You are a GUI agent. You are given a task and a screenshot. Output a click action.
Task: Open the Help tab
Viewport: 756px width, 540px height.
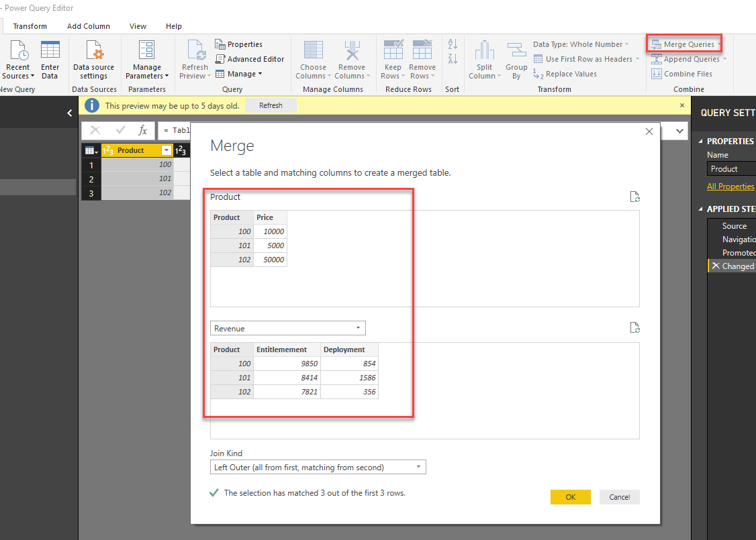(x=174, y=26)
